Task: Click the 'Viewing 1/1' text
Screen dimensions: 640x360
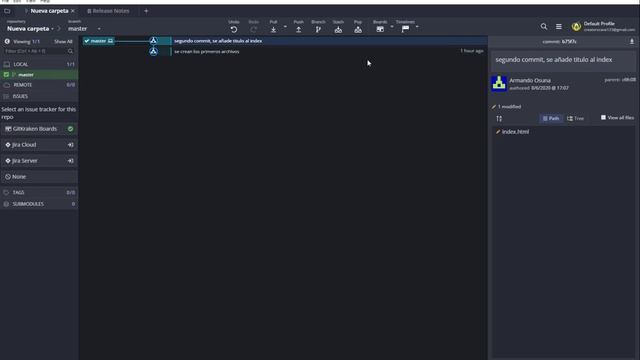Action: pyautogui.click(x=27, y=42)
